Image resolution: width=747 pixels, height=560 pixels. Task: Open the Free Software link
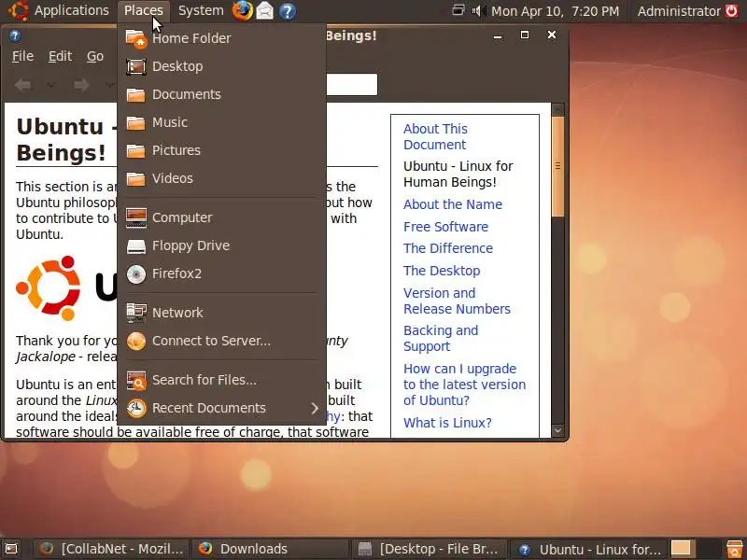point(445,227)
